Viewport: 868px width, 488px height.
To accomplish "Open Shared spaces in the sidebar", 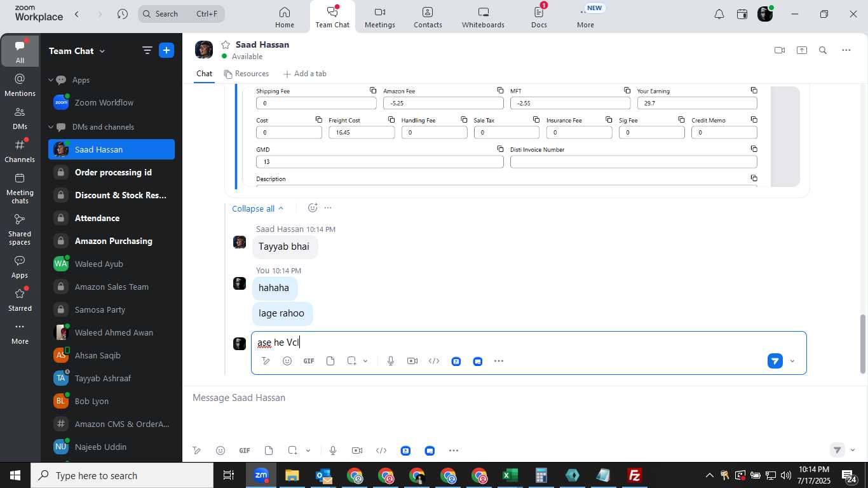I will [x=20, y=229].
